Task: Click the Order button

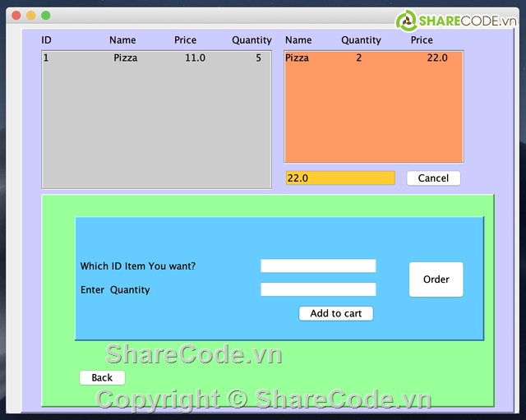Action: pyautogui.click(x=436, y=279)
